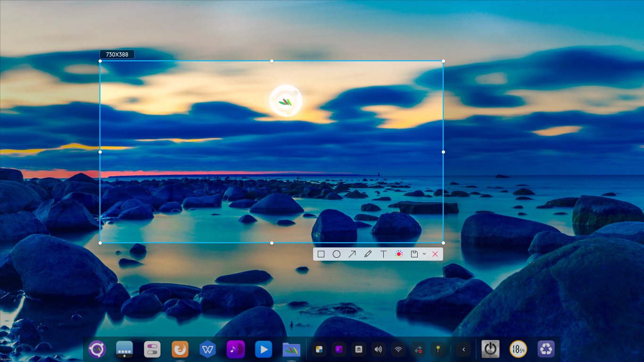Open the multitasking view dock icon
The image size is (644, 362).
click(124, 349)
